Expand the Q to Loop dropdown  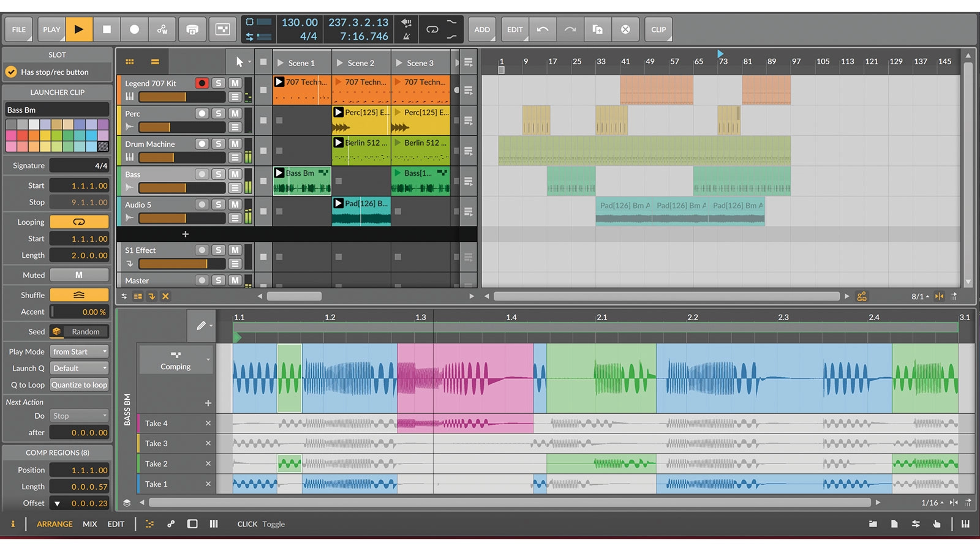[79, 385]
